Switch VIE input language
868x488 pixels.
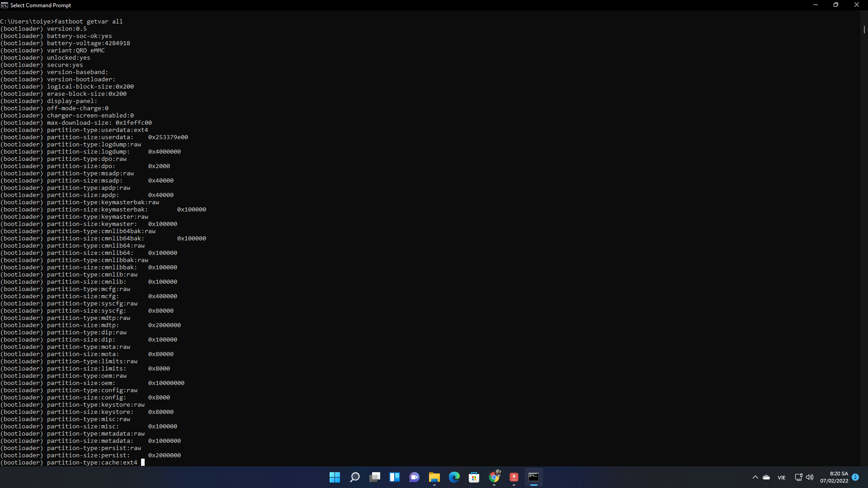pyautogui.click(x=782, y=478)
